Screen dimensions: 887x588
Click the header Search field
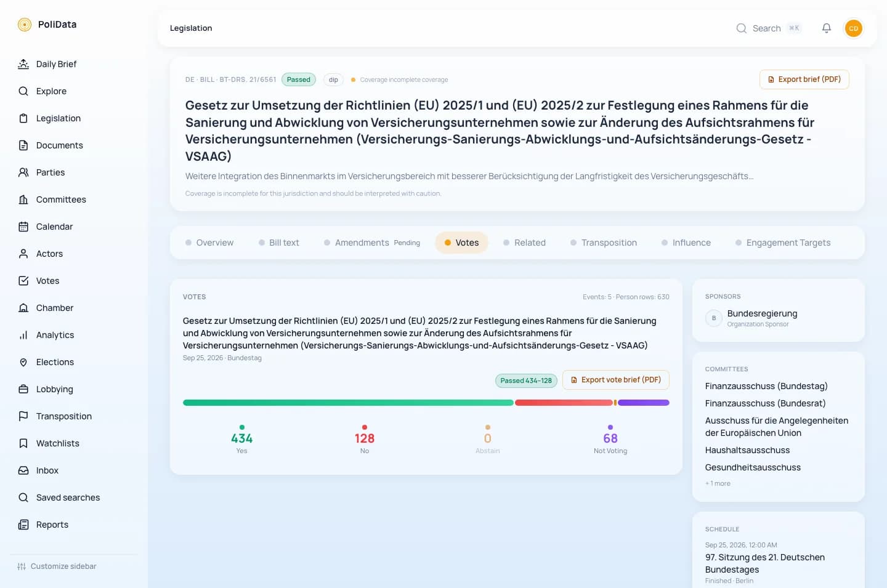[x=769, y=28]
